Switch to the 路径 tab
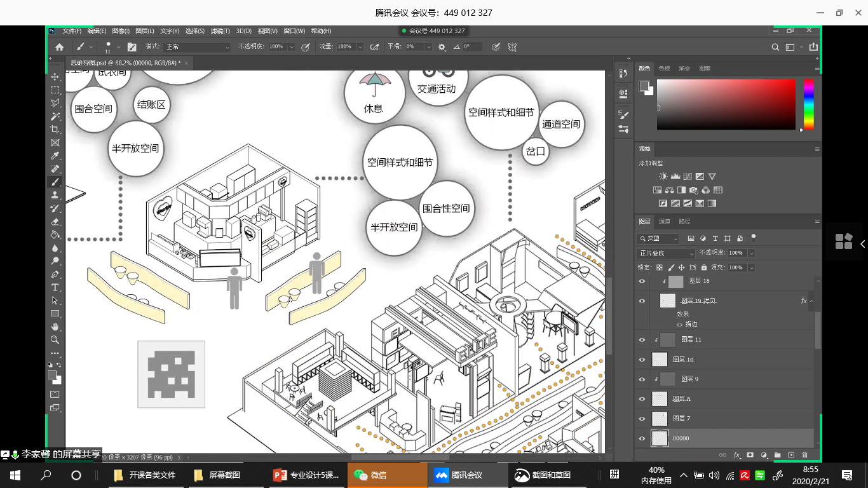This screenshot has height=488, width=868. [685, 221]
